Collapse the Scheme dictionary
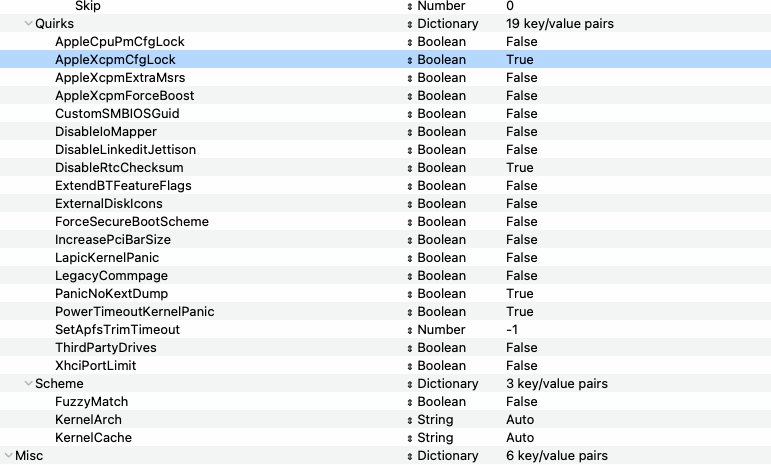Viewport: 771px width, 465px height. click(x=29, y=383)
